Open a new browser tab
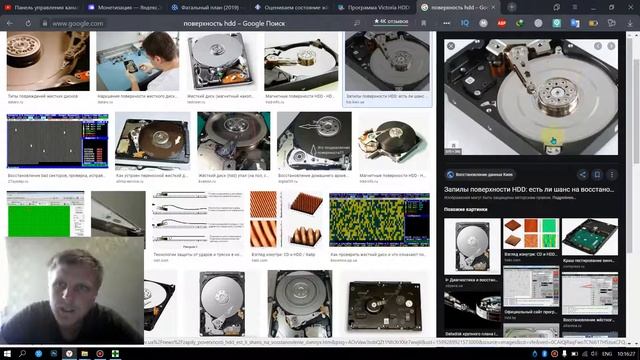The height and width of the screenshot is (360, 640). click(x=511, y=7)
